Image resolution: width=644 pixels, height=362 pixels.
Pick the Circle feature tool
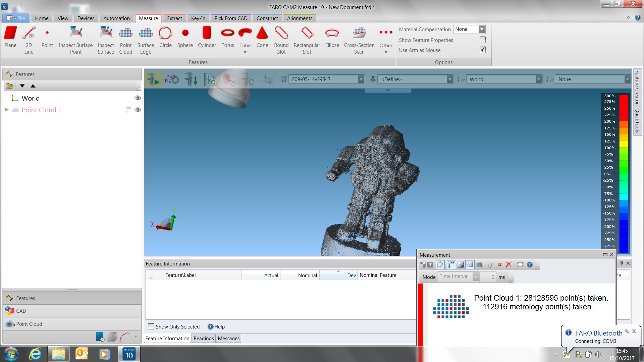pyautogui.click(x=165, y=37)
